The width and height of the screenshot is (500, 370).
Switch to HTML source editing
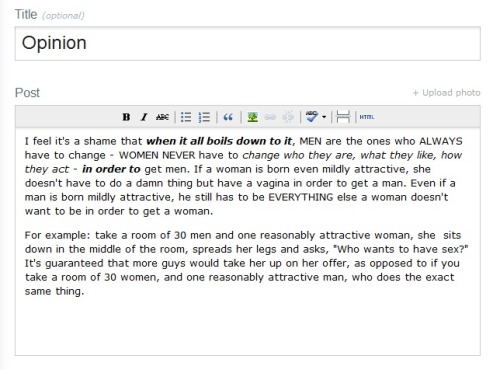click(x=367, y=117)
